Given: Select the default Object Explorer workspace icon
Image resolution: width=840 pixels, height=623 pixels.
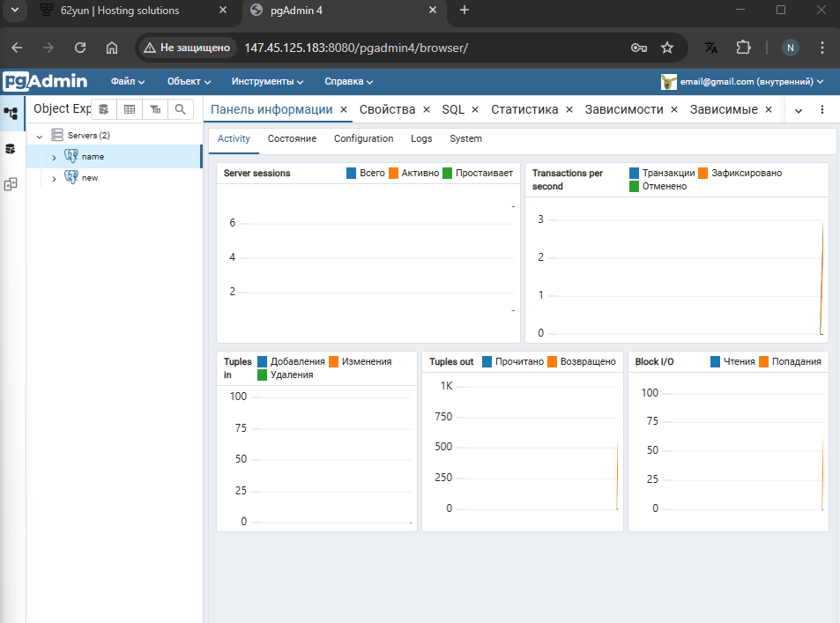Looking at the screenshot, I should (x=11, y=113).
